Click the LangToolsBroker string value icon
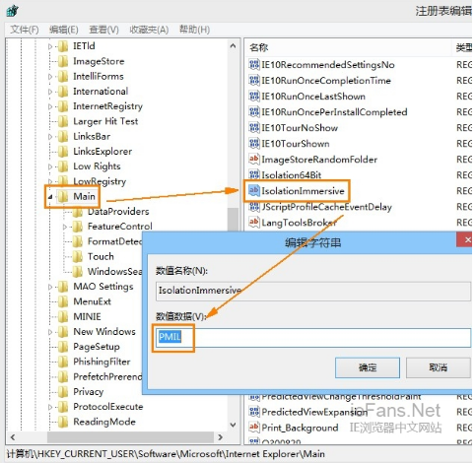476x463 pixels. 254,223
